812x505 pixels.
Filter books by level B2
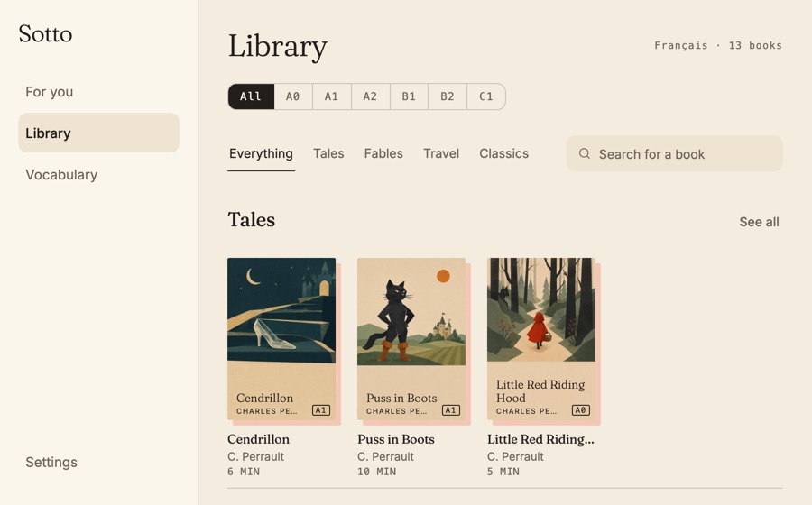pyautogui.click(x=448, y=96)
